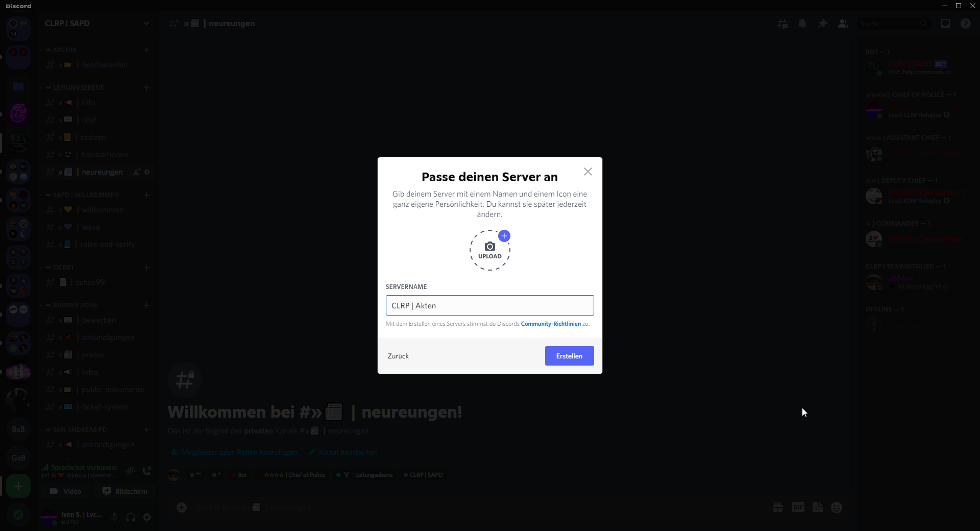The image size is (980, 531).
Task: Click the Servername text field
Action: tap(489, 305)
